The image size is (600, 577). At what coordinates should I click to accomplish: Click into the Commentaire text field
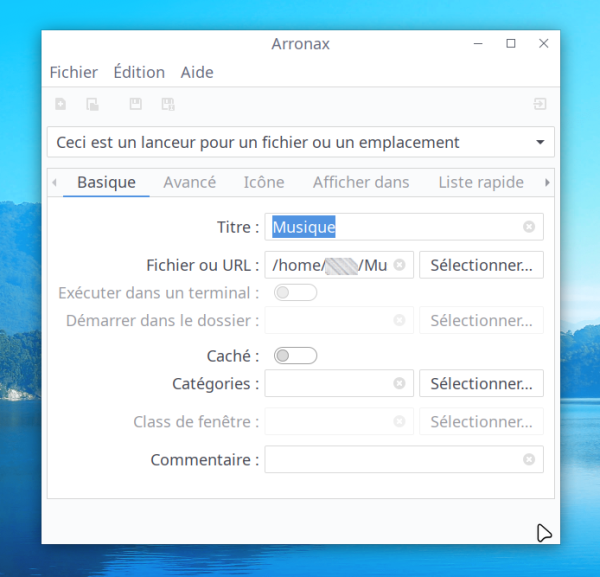click(x=390, y=460)
